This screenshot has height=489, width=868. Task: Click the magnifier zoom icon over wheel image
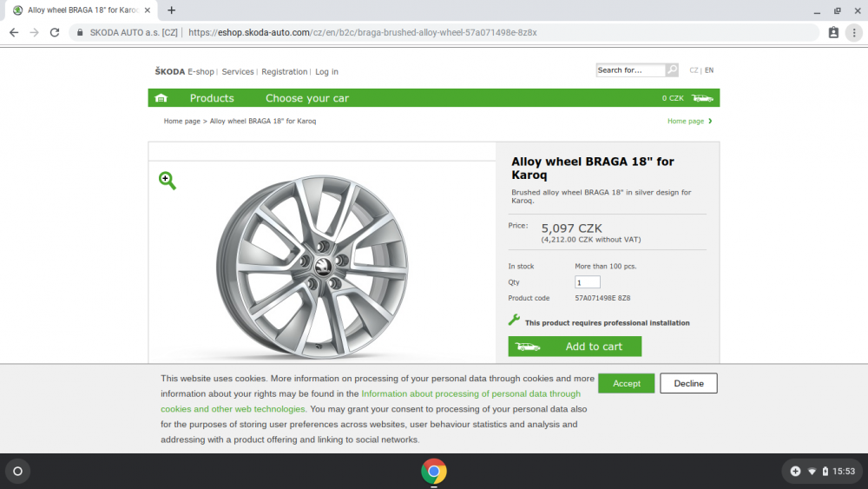168,181
